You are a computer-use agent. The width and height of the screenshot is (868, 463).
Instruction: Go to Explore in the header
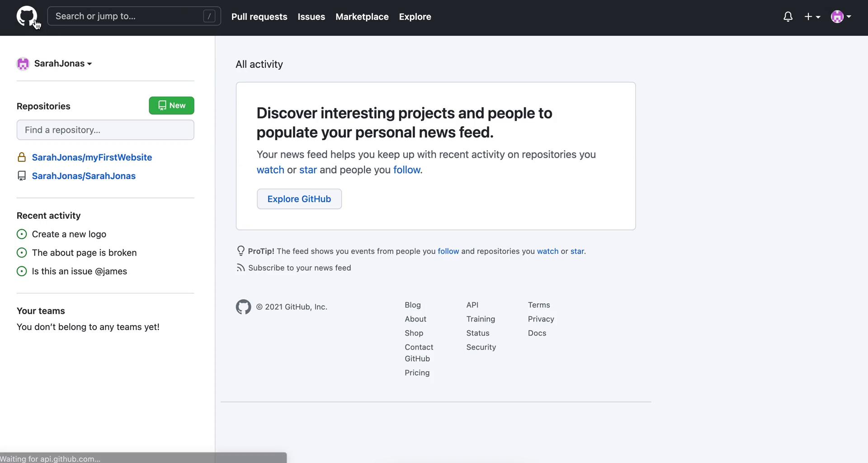(x=415, y=17)
